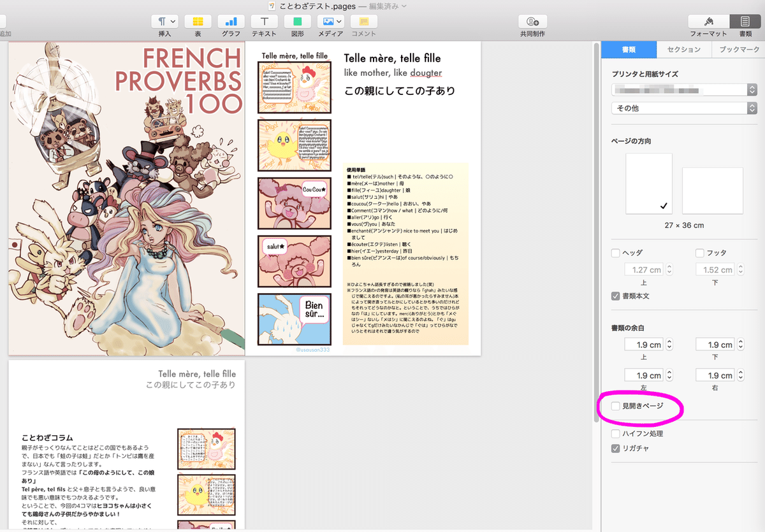Switch to the ブックマーク tab
Screen dimensions: 765x532
point(738,49)
